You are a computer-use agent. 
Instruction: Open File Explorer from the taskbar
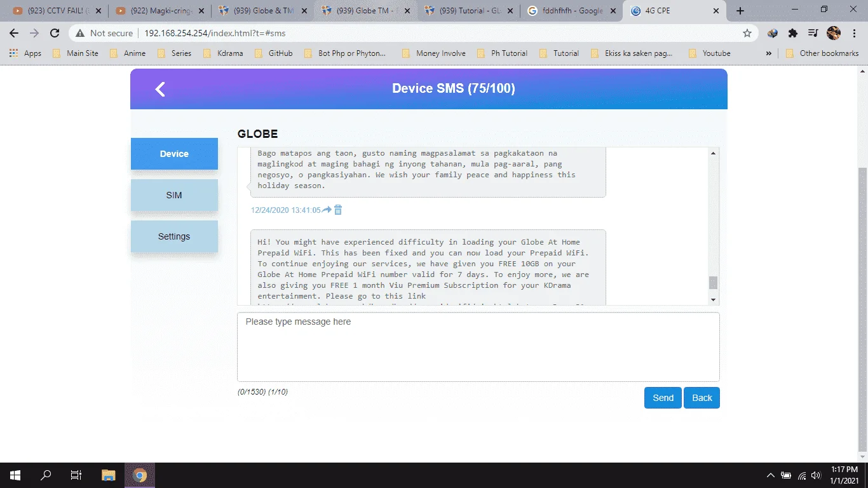(109, 475)
